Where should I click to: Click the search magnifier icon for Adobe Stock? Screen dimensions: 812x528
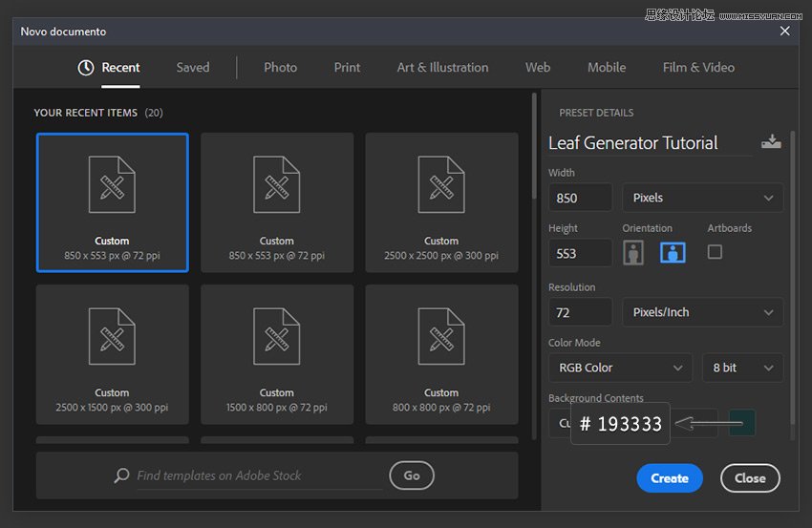[x=121, y=475]
